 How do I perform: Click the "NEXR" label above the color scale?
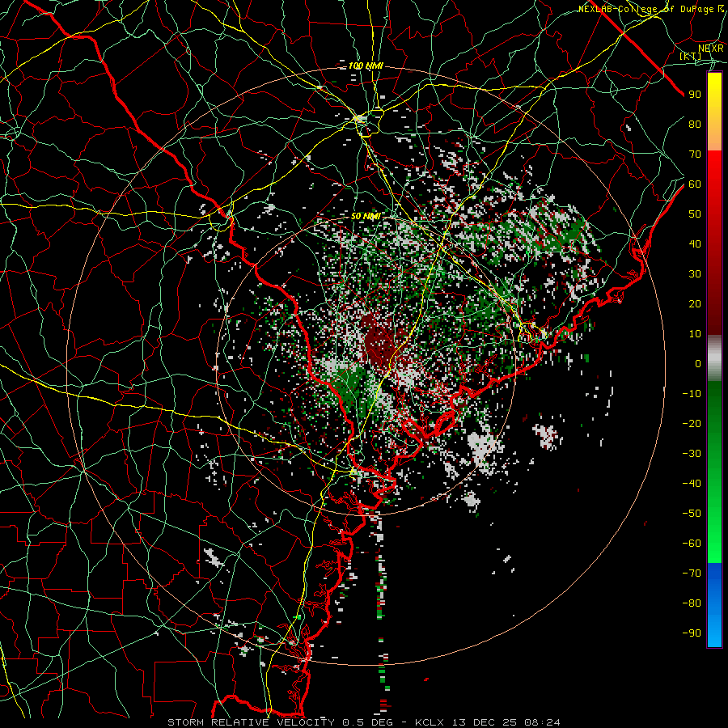coord(711,49)
